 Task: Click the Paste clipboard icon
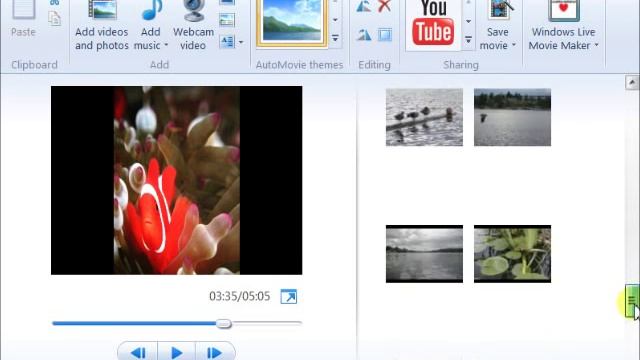(x=23, y=9)
